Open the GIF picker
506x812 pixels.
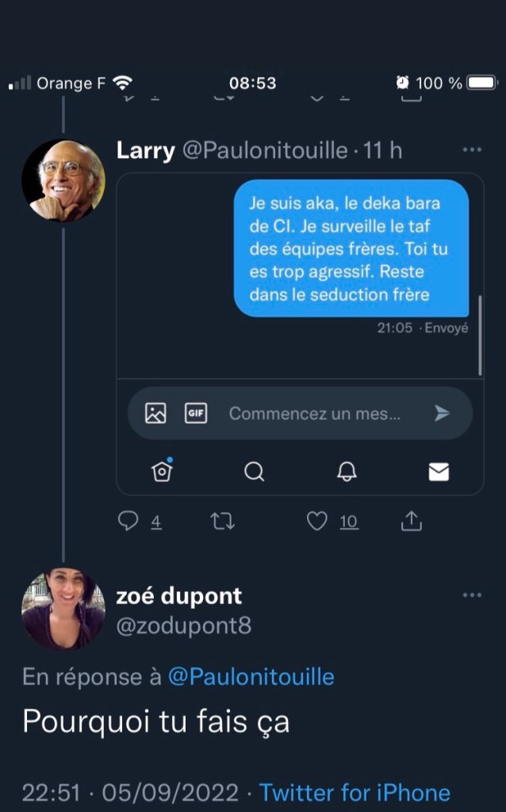pyautogui.click(x=196, y=413)
